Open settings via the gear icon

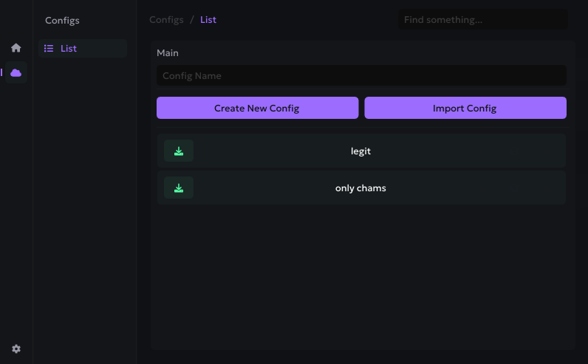16,348
